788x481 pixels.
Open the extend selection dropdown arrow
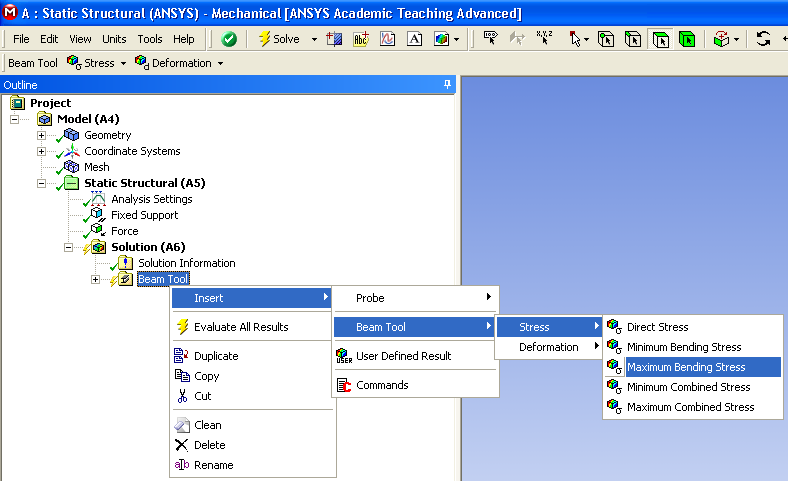coord(736,39)
